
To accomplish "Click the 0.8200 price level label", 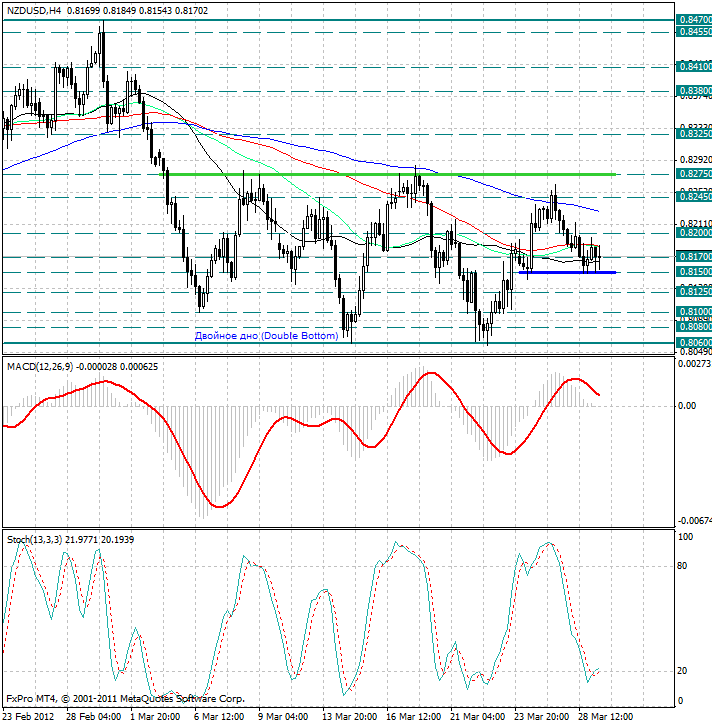I will (694, 233).
